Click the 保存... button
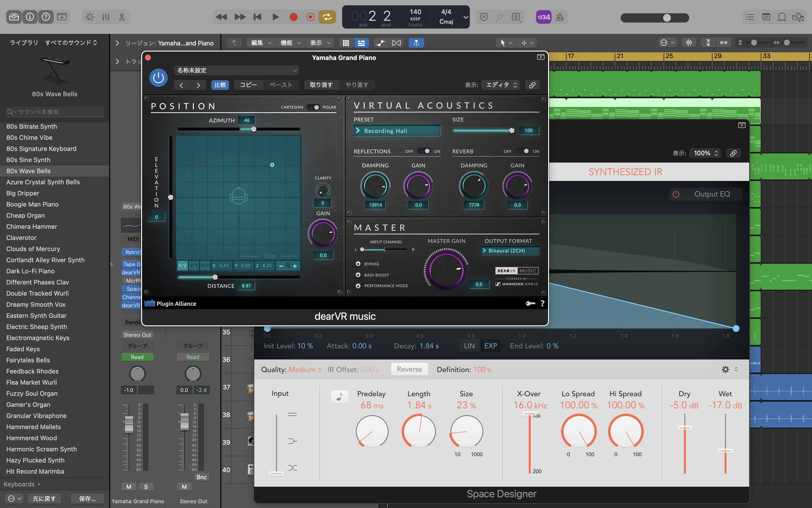The height and width of the screenshot is (508, 812). pyautogui.click(x=87, y=499)
